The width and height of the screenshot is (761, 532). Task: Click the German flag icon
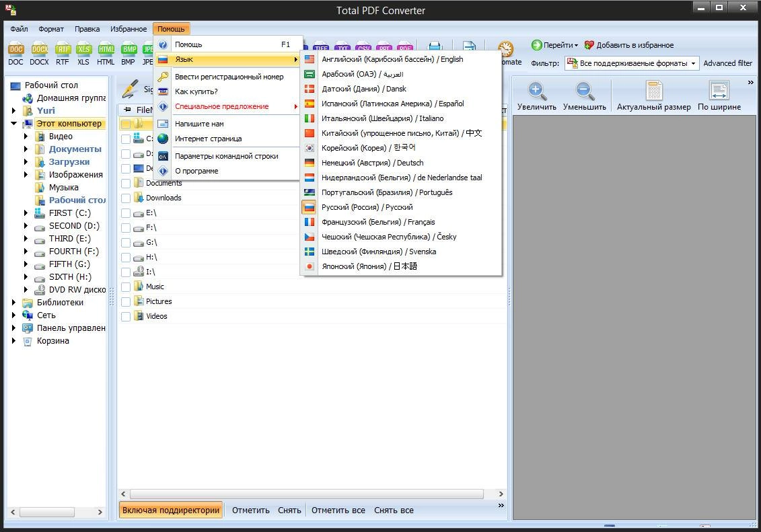(309, 163)
